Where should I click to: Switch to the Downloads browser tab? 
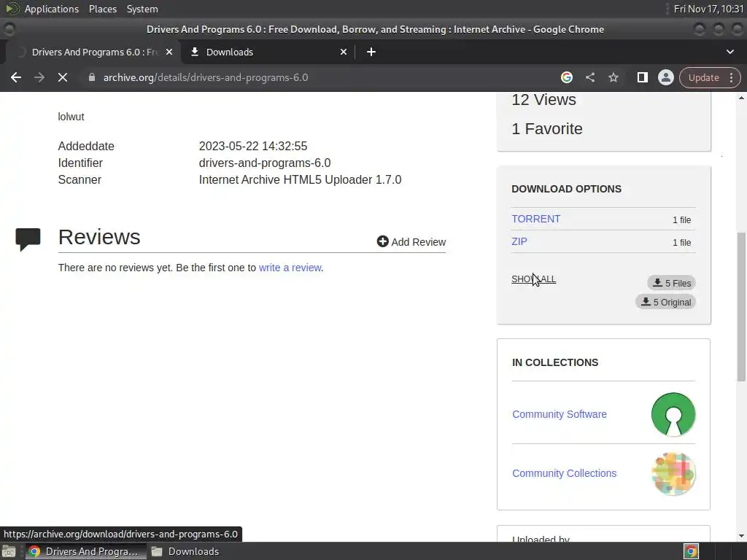click(x=269, y=52)
